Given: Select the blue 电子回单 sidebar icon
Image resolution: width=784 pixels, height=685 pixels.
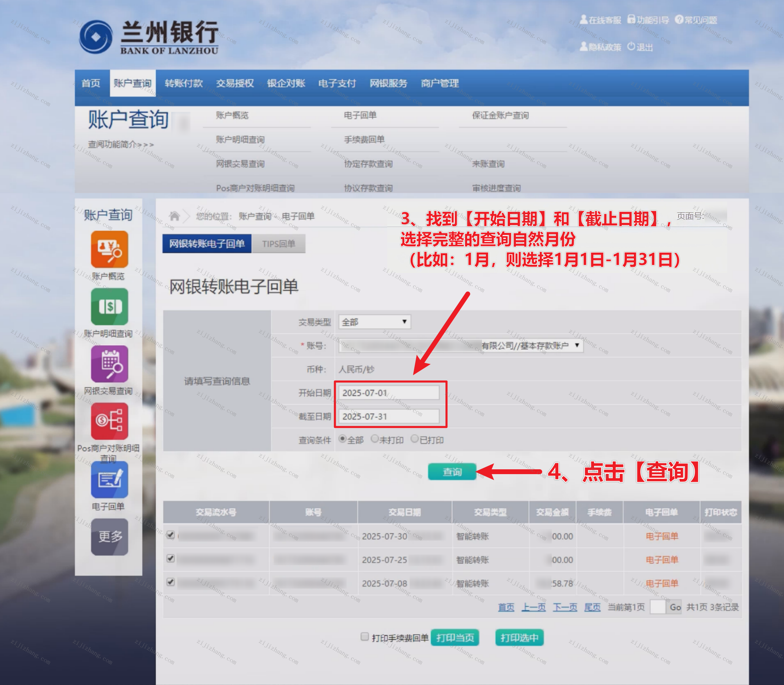Looking at the screenshot, I should coord(109,479).
